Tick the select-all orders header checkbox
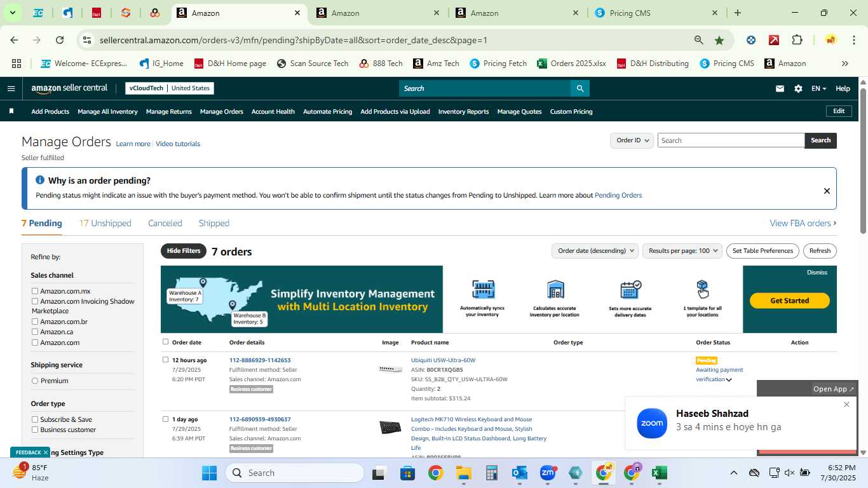This screenshot has width=868, height=488. coord(165,342)
